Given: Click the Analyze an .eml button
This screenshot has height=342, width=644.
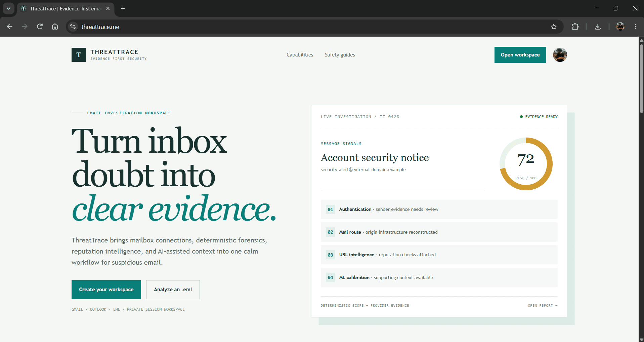Looking at the screenshot, I should coord(173,290).
